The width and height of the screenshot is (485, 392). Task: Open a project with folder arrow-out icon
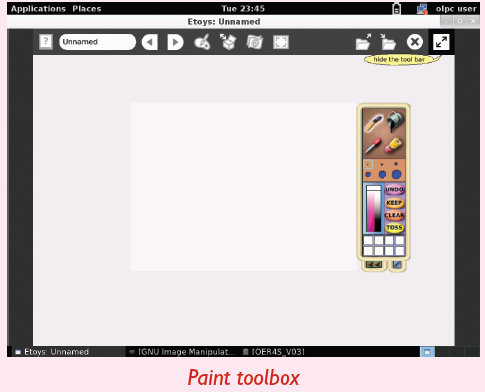(363, 42)
